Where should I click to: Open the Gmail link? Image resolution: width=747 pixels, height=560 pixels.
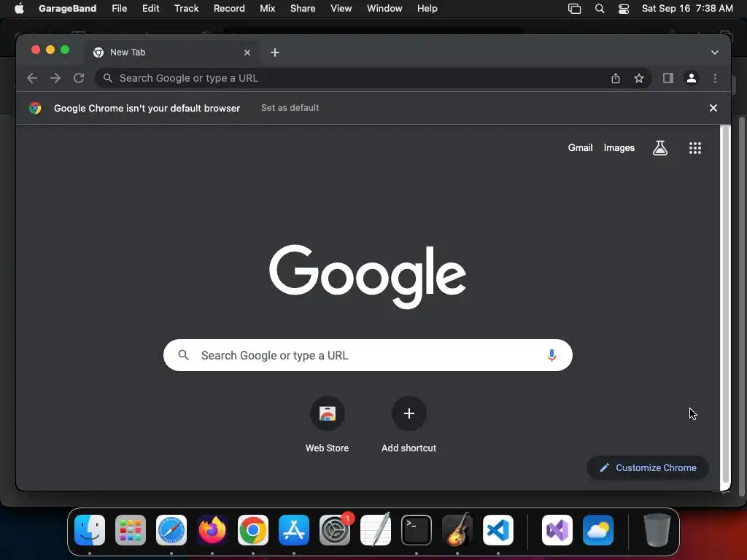[x=580, y=147]
